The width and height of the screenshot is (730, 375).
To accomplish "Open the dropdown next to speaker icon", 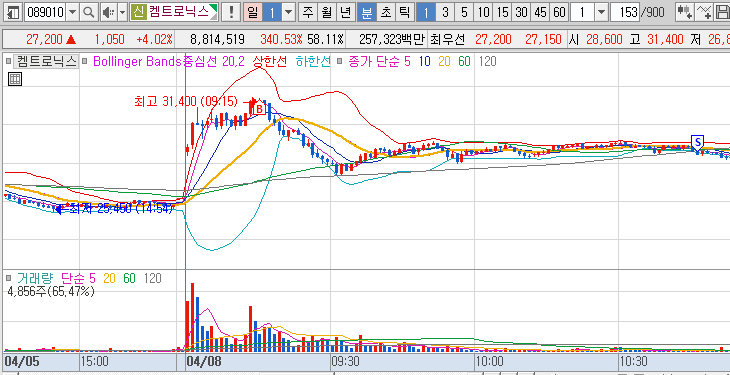I will pos(122,13).
